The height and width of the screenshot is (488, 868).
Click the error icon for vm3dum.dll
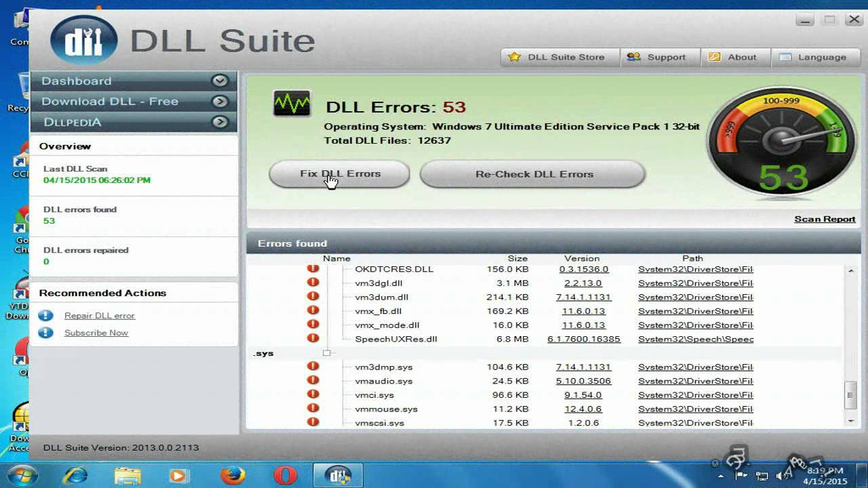point(313,296)
